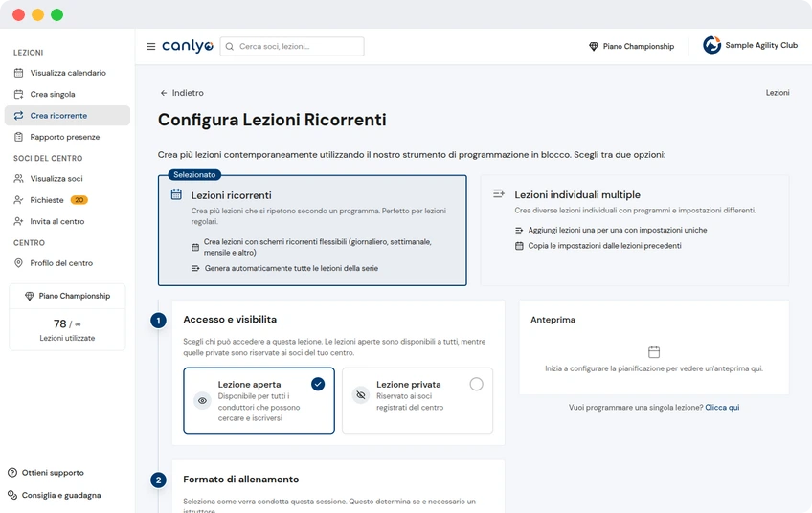
Task: Click the calendar icon for Visualizza calendario
Action: coord(18,73)
